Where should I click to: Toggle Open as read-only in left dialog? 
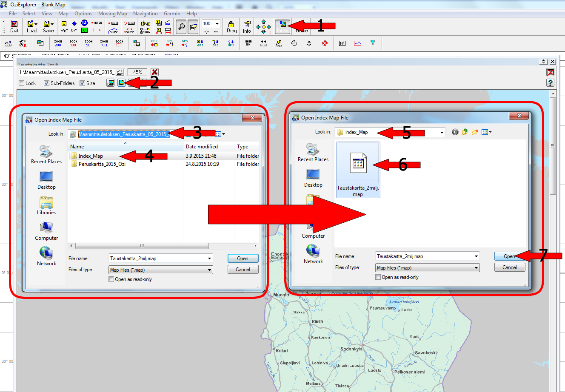point(111,279)
